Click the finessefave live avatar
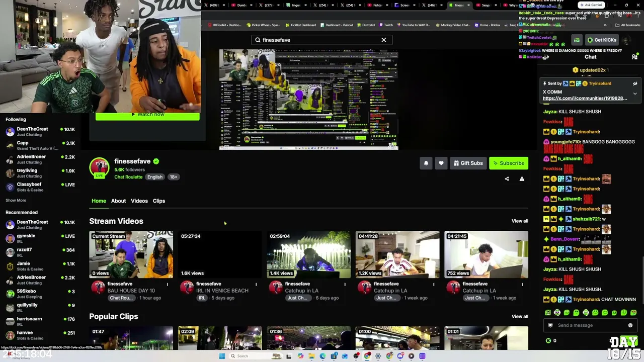This screenshot has height=362, width=644. 99,168
